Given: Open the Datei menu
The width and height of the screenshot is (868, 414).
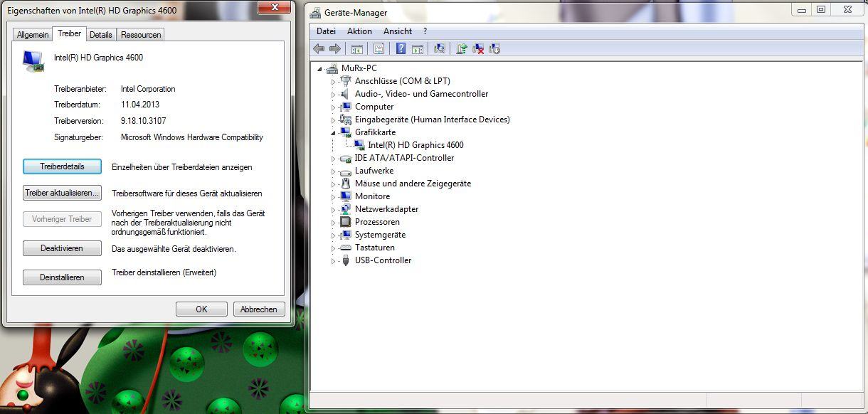Looking at the screenshot, I should 326,31.
